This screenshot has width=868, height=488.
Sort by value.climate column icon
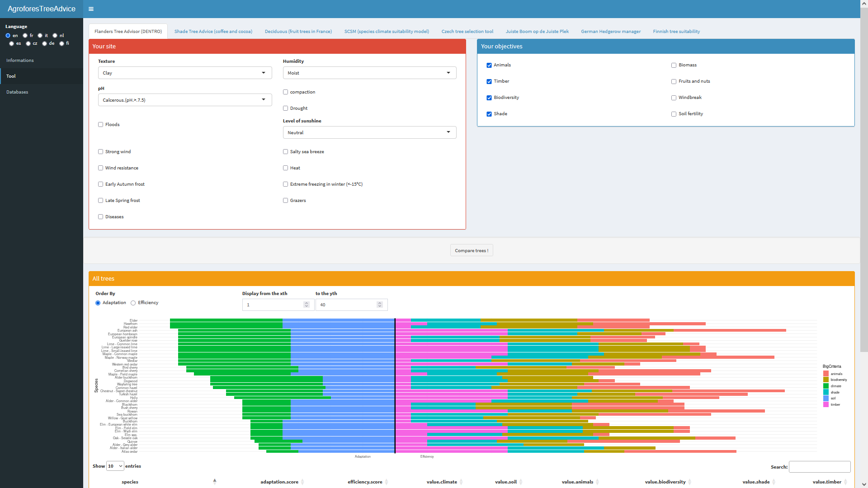tap(461, 482)
